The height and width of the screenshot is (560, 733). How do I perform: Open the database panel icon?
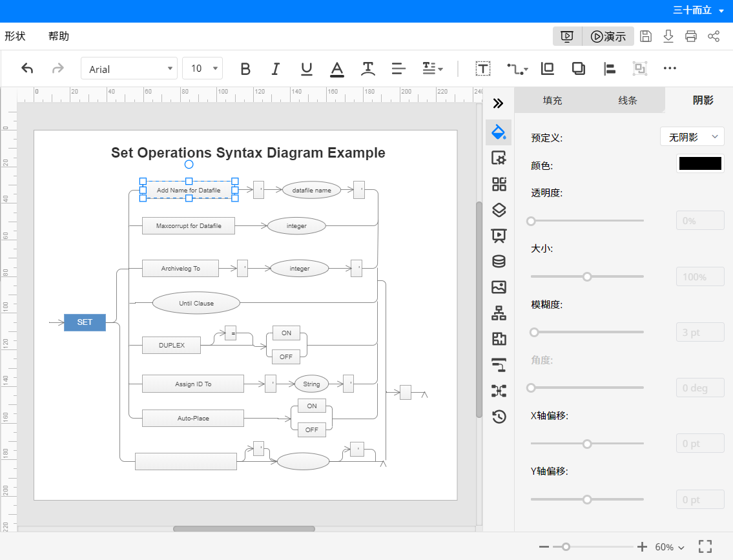click(x=499, y=262)
